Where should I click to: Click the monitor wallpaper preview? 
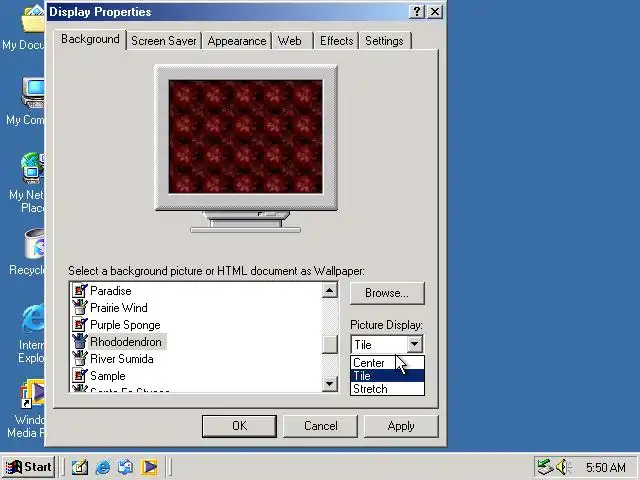pyautogui.click(x=246, y=137)
